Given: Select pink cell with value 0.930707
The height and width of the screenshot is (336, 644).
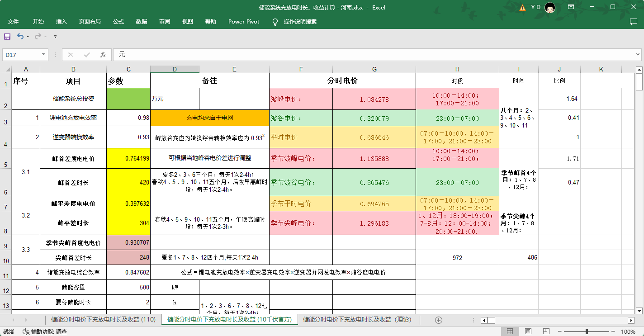Looking at the screenshot, I should (x=128, y=242).
